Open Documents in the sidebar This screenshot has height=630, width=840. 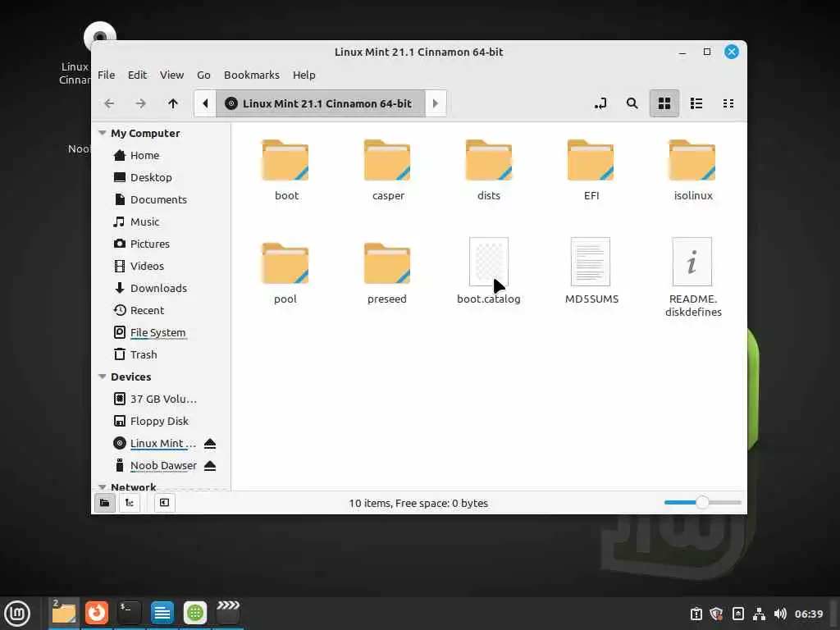click(x=158, y=199)
